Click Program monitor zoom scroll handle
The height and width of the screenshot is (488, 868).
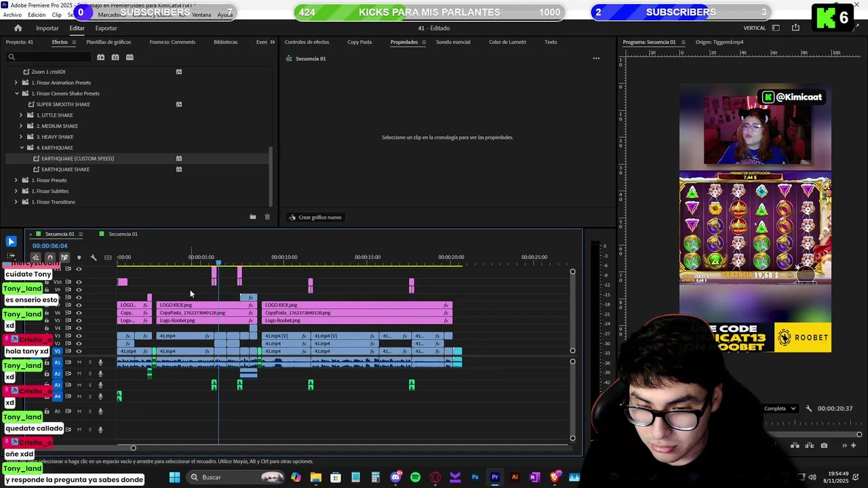859,434
